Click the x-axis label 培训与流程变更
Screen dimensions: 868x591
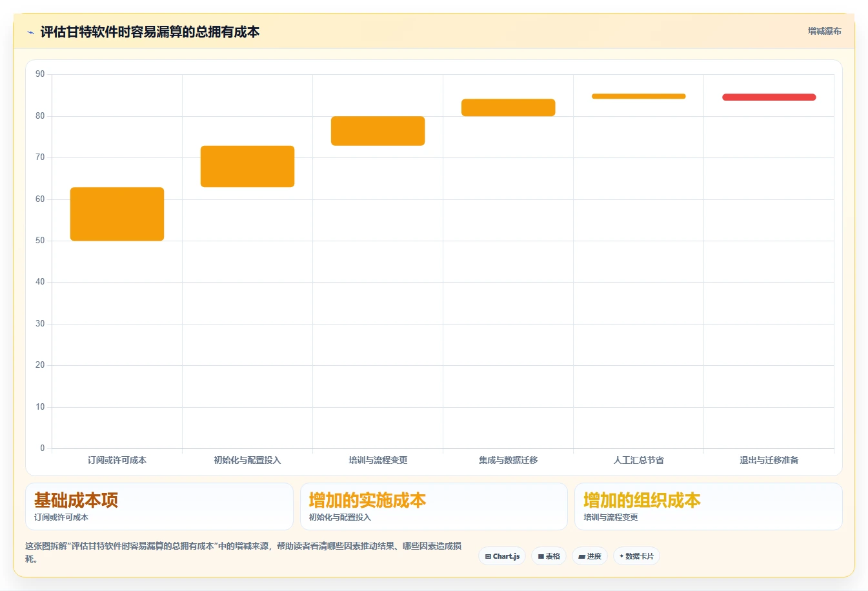coord(378,460)
